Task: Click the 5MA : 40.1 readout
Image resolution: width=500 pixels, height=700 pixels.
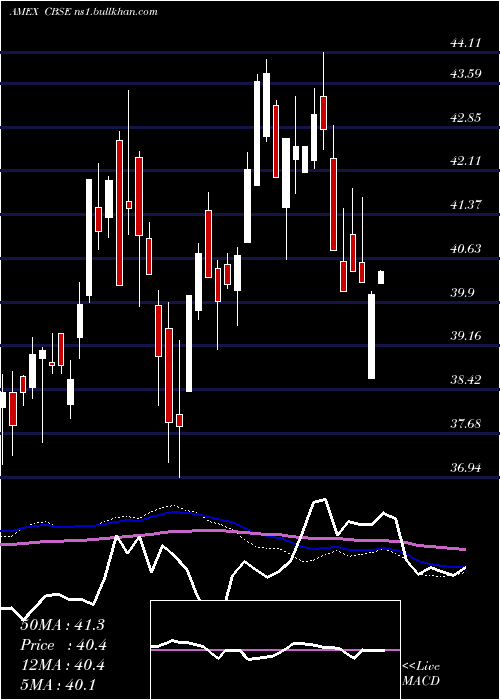Action: [x=58, y=685]
